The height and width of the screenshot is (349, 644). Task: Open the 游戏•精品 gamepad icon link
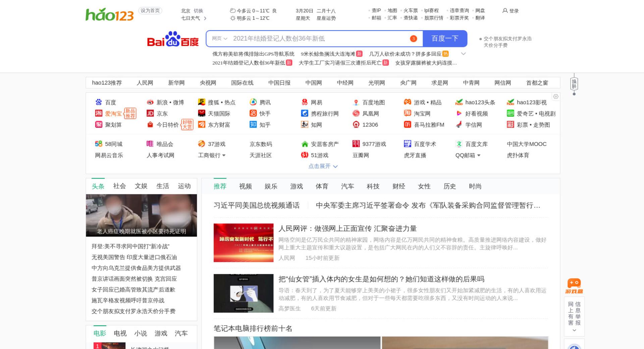pyautogui.click(x=408, y=102)
